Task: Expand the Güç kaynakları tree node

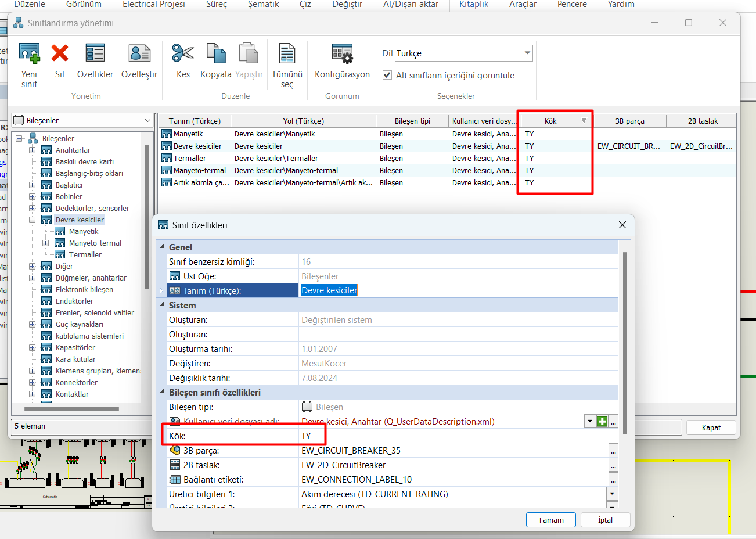Action: 33,324
